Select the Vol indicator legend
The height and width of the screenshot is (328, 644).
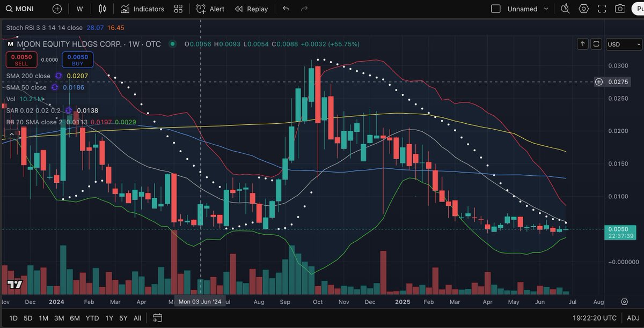pos(11,99)
